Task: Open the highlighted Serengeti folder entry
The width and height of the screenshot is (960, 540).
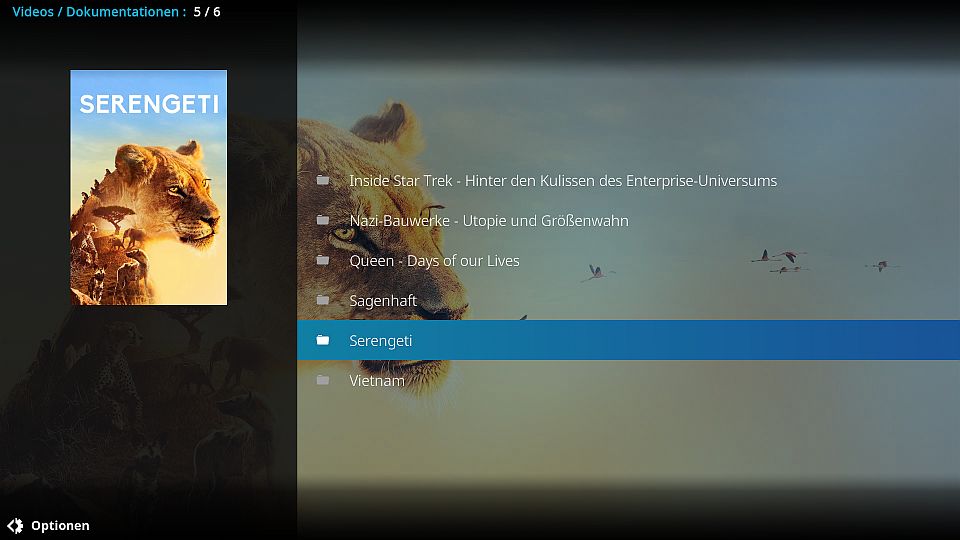Action: [628, 340]
